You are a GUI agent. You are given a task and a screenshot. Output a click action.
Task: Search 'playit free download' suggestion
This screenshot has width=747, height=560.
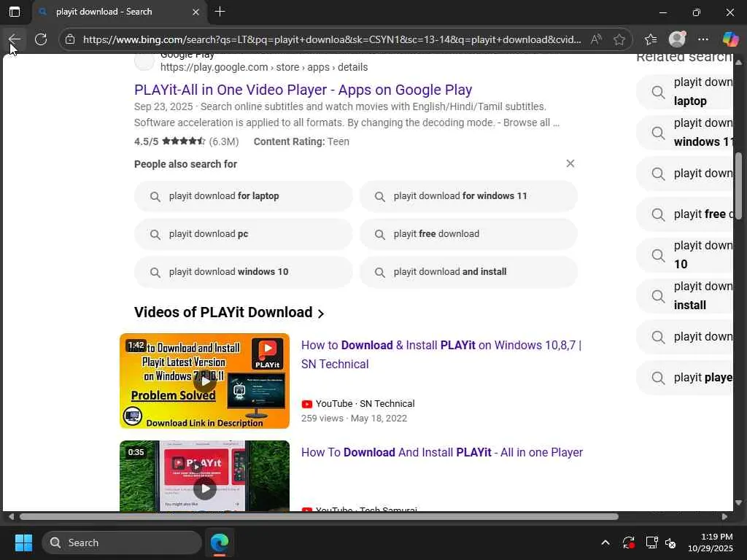(x=468, y=234)
